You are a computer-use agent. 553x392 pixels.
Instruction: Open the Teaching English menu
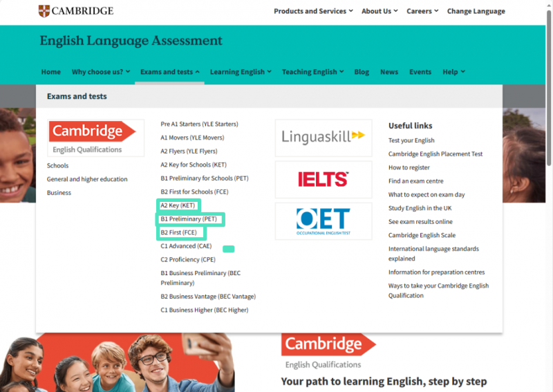[x=312, y=72]
